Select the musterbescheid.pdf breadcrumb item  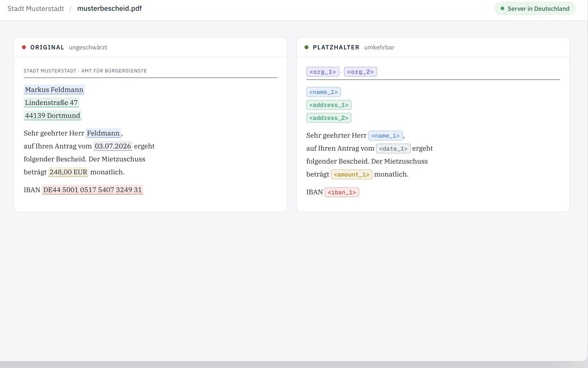(109, 8)
